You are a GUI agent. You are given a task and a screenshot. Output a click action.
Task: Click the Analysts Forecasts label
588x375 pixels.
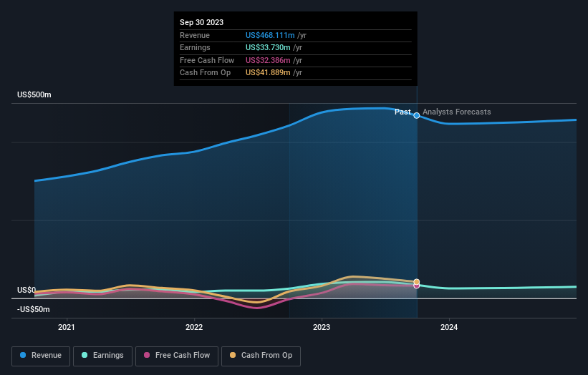(456, 112)
